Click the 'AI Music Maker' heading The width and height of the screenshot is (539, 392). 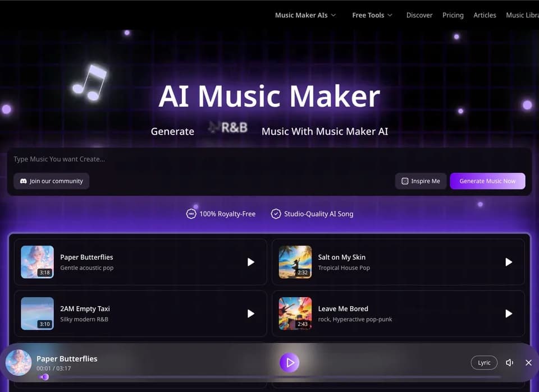point(269,96)
